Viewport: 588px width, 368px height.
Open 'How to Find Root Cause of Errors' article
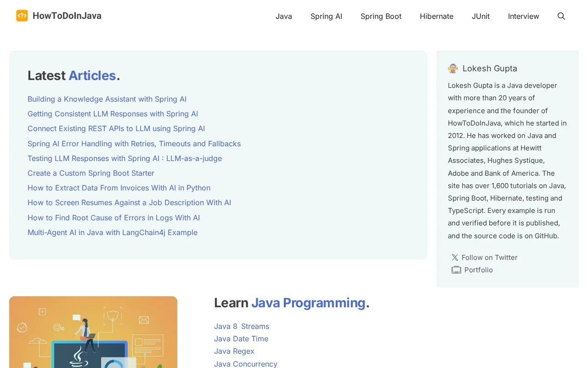113,218
